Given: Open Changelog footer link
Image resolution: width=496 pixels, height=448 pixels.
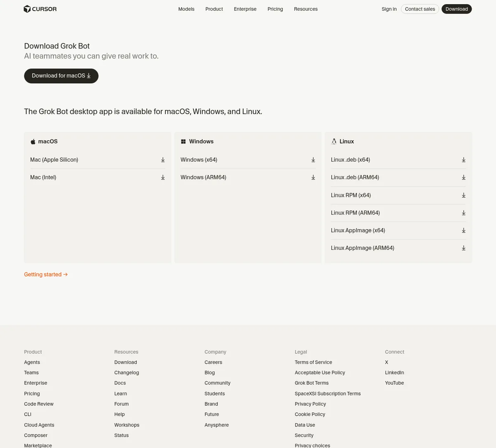Looking at the screenshot, I should (126, 373).
